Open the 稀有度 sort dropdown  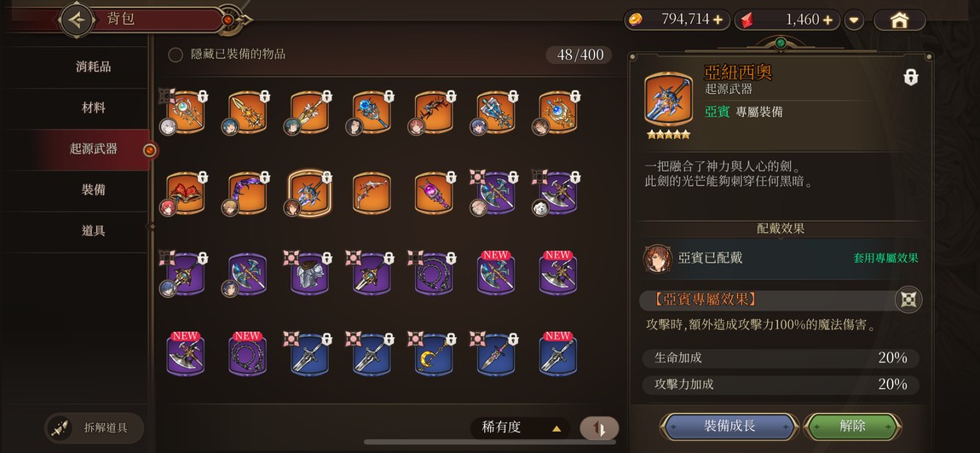(x=520, y=428)
